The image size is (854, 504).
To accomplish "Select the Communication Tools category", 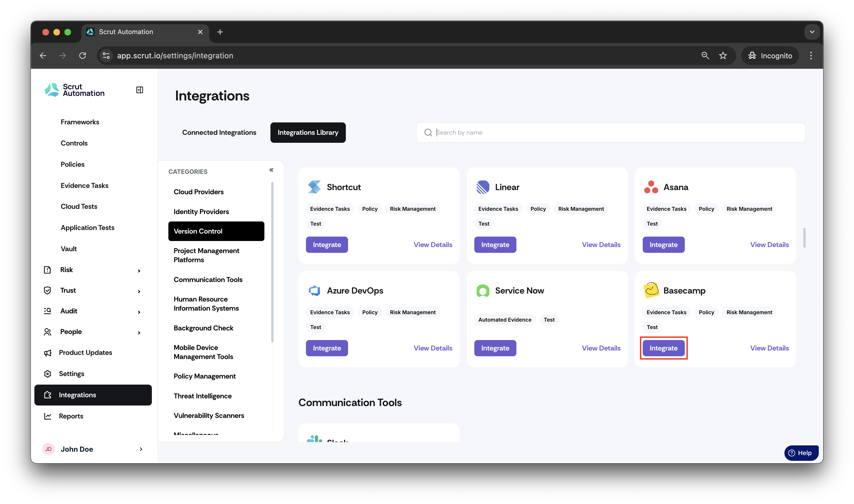I will [208, 280].
